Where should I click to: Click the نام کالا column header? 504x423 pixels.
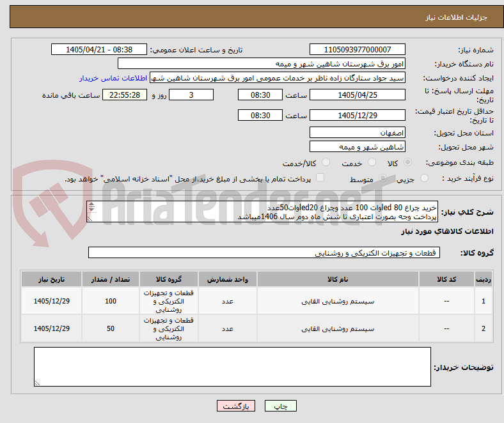pos(338,279)
